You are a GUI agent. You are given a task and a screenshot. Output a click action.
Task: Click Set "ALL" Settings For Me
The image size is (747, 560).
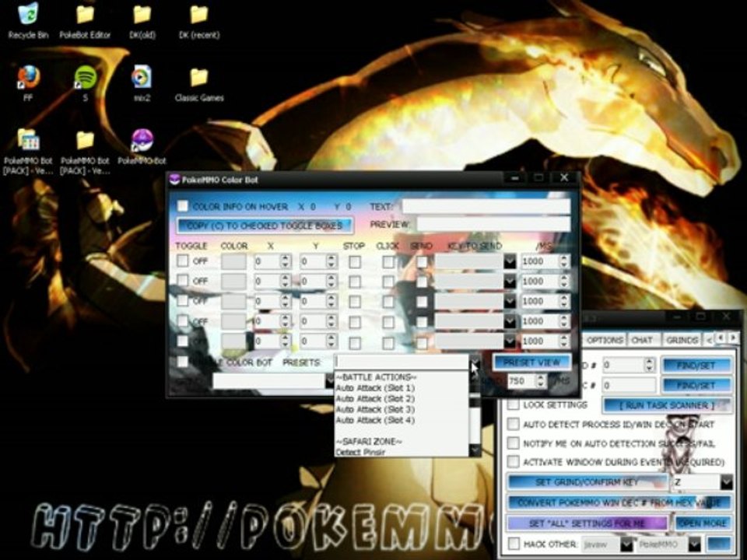pos(587,523)
